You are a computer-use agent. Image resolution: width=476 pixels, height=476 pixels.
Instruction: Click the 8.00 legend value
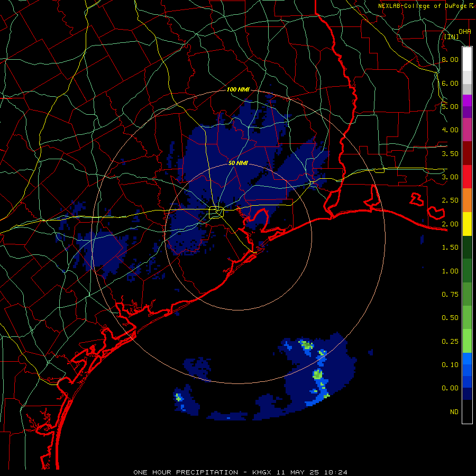[x=450, y=59]
